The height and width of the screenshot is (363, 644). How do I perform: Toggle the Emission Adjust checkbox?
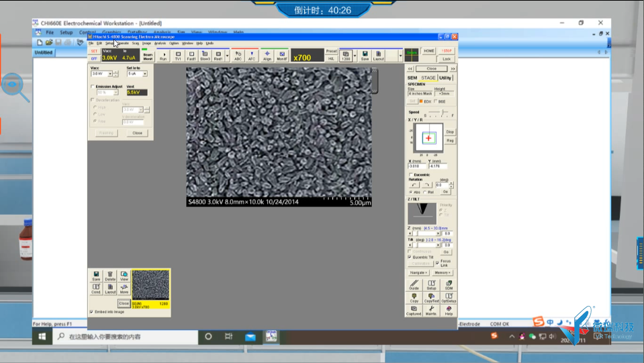click(x=93, y=86)
